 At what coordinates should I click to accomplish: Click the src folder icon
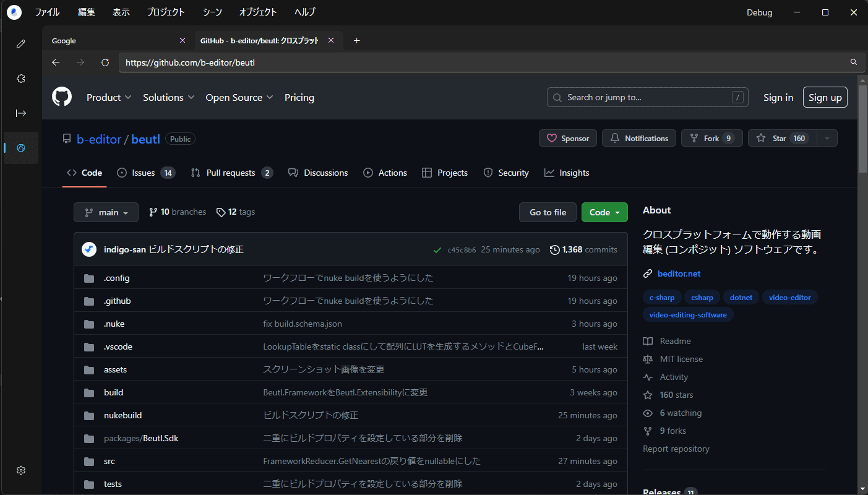click(89, 461)
